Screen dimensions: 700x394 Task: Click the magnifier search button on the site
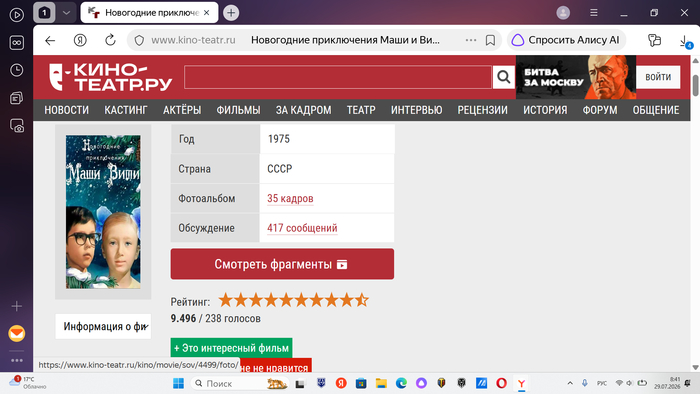coord(504,77)
